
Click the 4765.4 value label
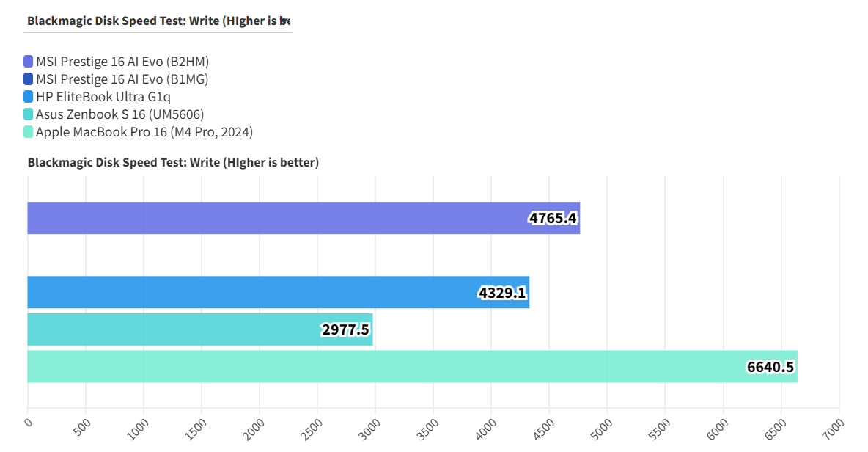[x=553, y=218]
